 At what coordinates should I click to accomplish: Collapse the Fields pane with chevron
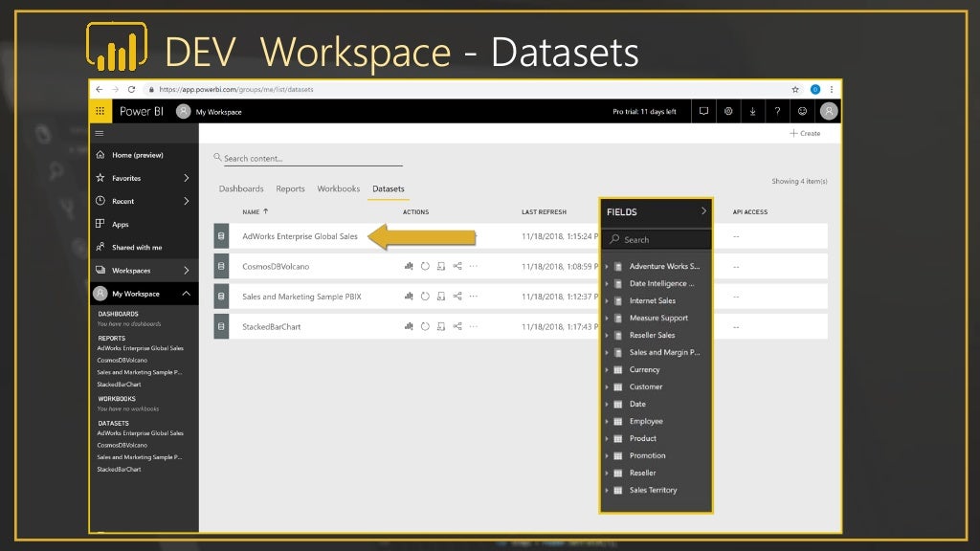(x=703, y=211)
